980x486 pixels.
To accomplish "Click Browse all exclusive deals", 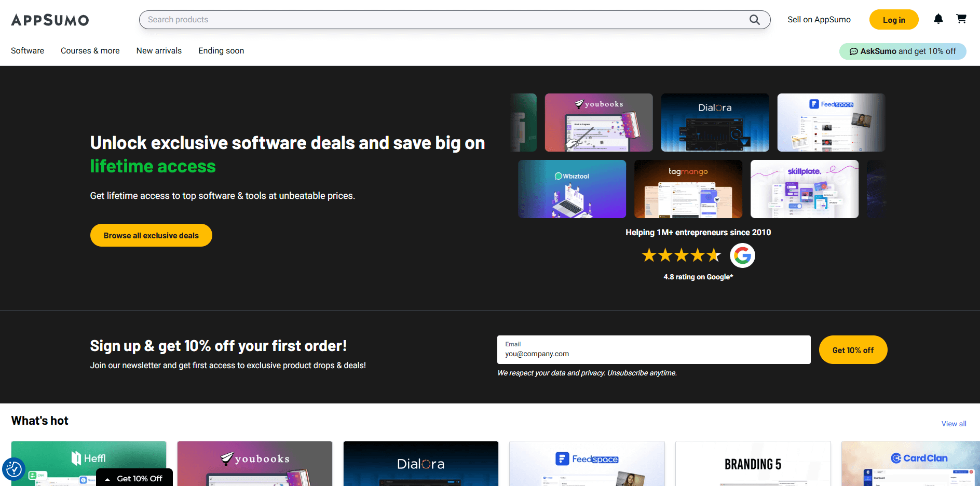I will click(x=151, y=236).
